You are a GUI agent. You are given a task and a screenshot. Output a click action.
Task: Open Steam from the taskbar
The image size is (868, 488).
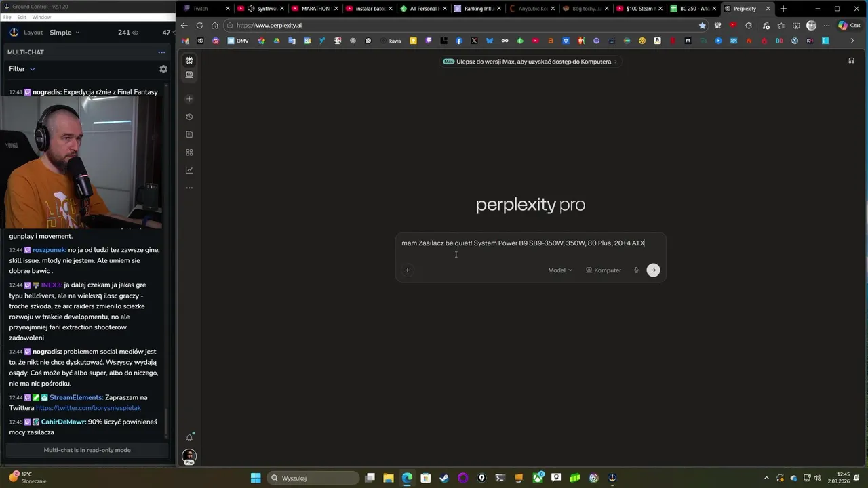444,478
